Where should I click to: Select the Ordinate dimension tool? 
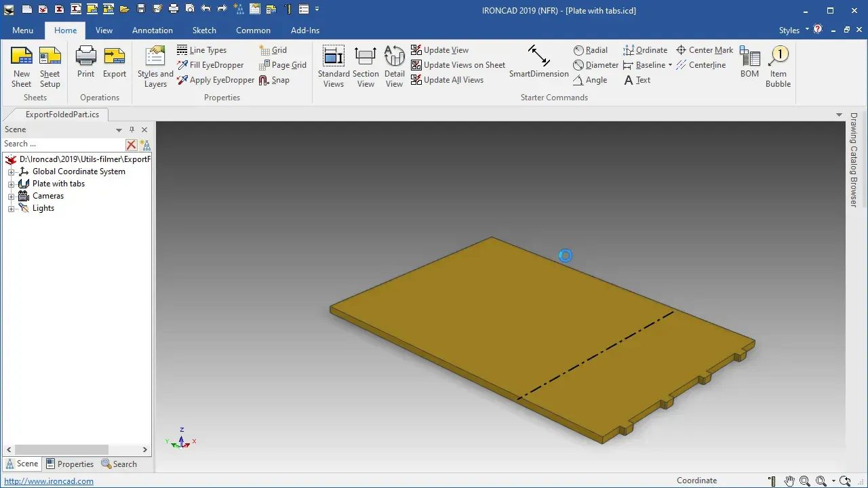tap(645, 50)
